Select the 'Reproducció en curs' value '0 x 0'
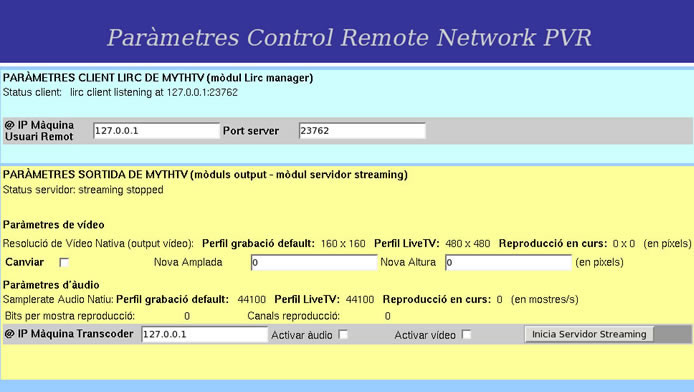Viewport: 694px width, 392px height. [624, 244]
